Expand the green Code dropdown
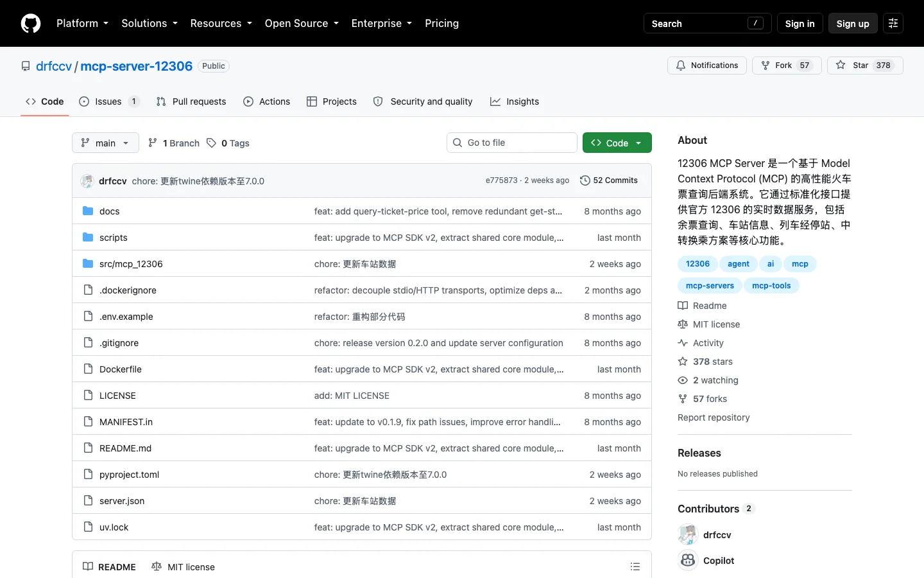The height and width of the screenshot is (578, 924). pyautogui.click(x=617, y=143)
